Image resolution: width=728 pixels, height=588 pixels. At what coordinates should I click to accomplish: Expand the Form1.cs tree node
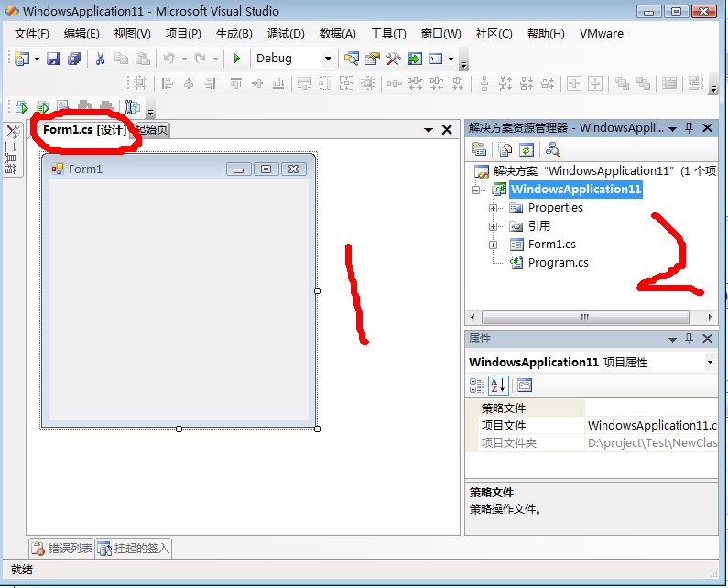click(493, 245)
